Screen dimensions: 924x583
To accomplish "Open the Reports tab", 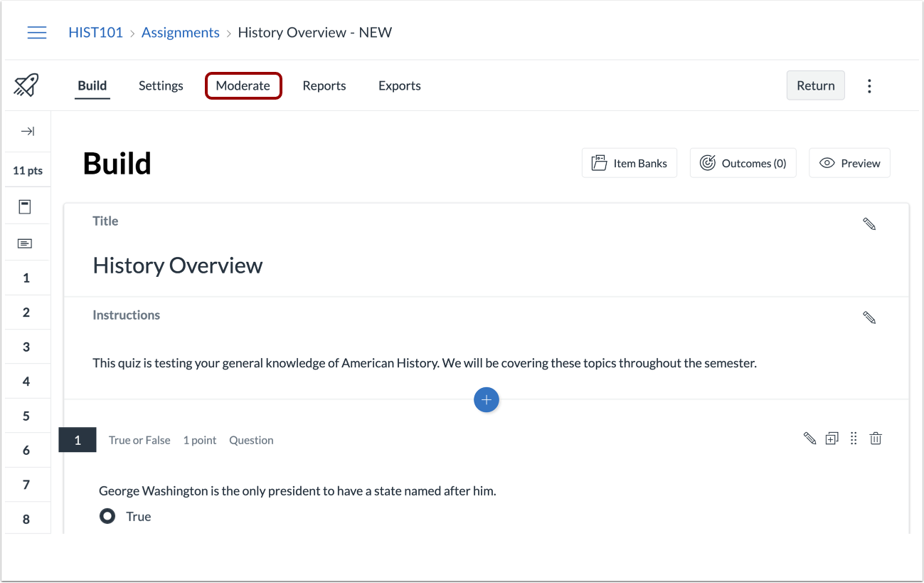I will coord(324,85).
